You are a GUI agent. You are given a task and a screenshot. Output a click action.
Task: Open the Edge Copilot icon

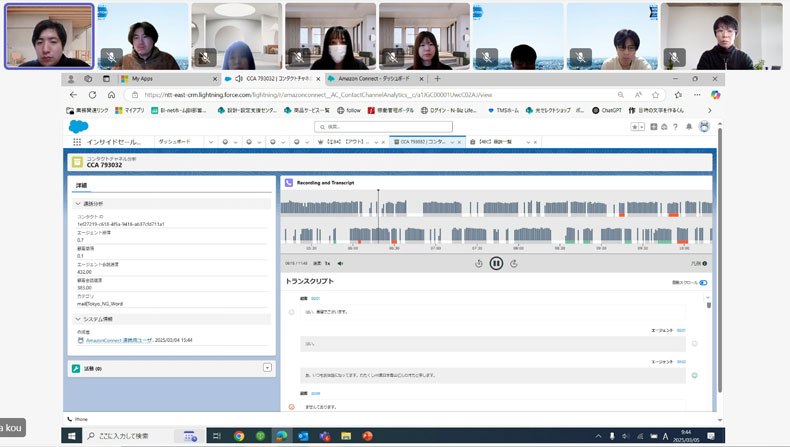click(715, 95)
